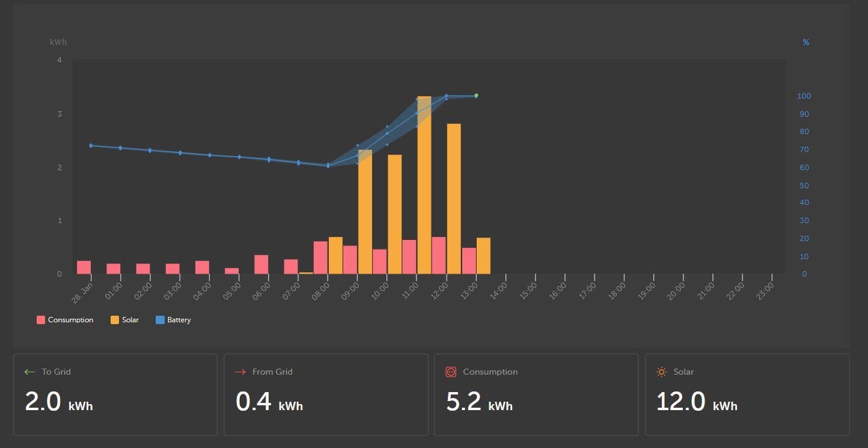Open the Consumption 5.2 kWh card
The width and height of the screenshot is (868, 448).
[536, 394]
